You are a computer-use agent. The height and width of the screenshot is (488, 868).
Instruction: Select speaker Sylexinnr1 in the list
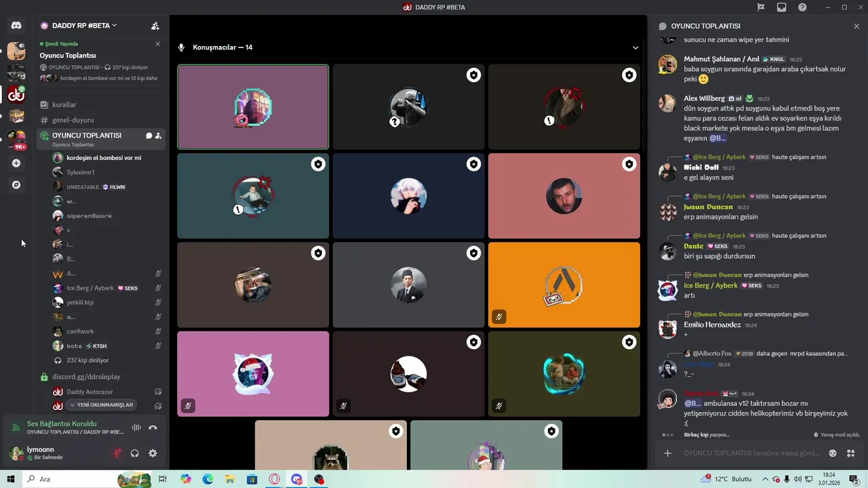tap(81, 172)
